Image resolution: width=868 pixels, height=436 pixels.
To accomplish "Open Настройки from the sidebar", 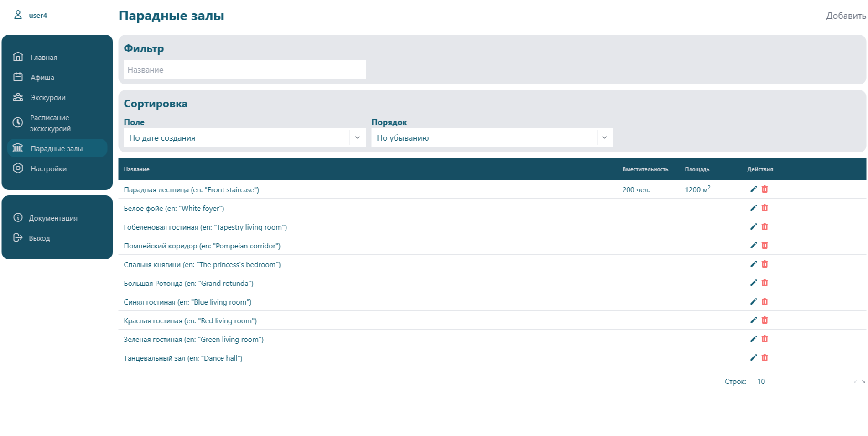I will [48, 168].
